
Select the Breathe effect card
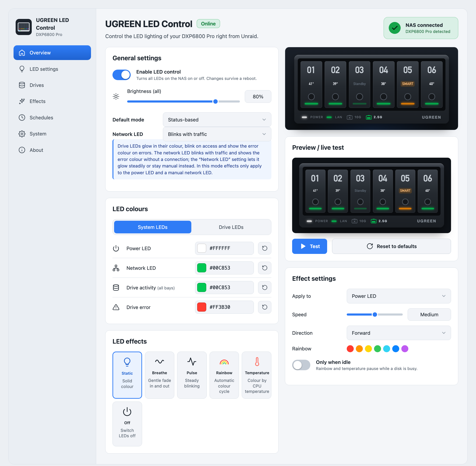(159, 375)
